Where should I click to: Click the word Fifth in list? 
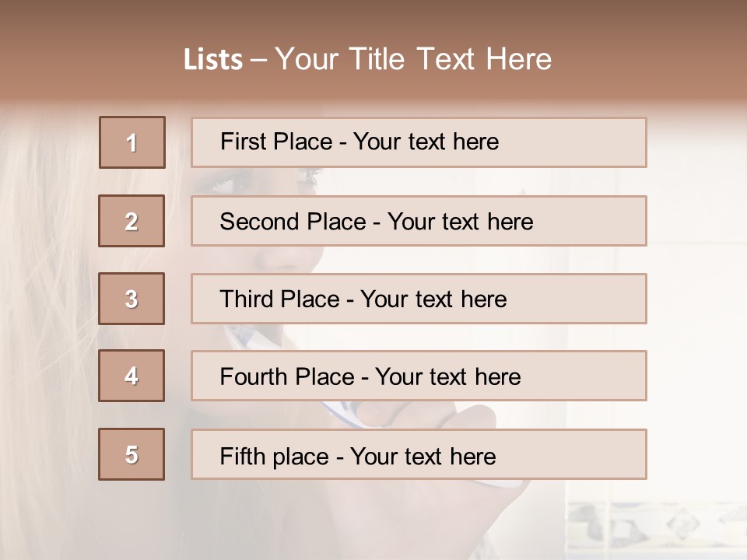click(x=242, y=457)
